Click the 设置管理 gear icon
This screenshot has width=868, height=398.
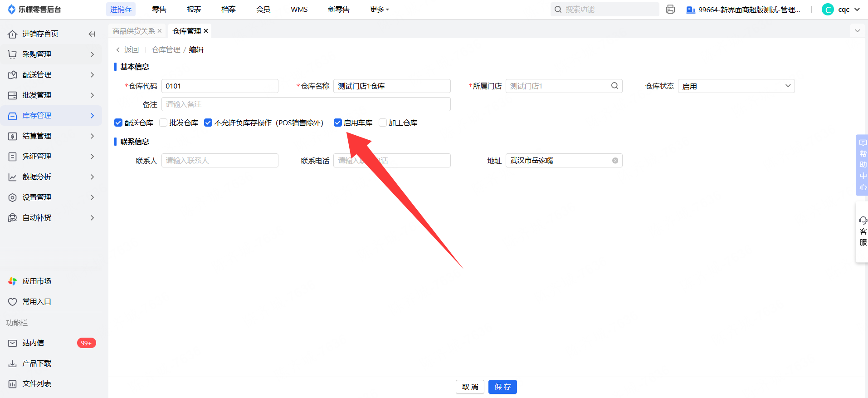click(x=13, y=197)
